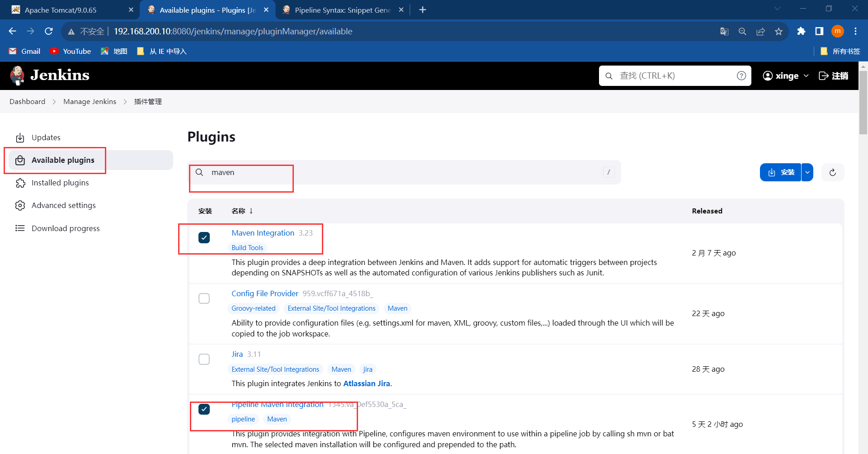Close the Apache Tomcat tab

pos(131,9)
